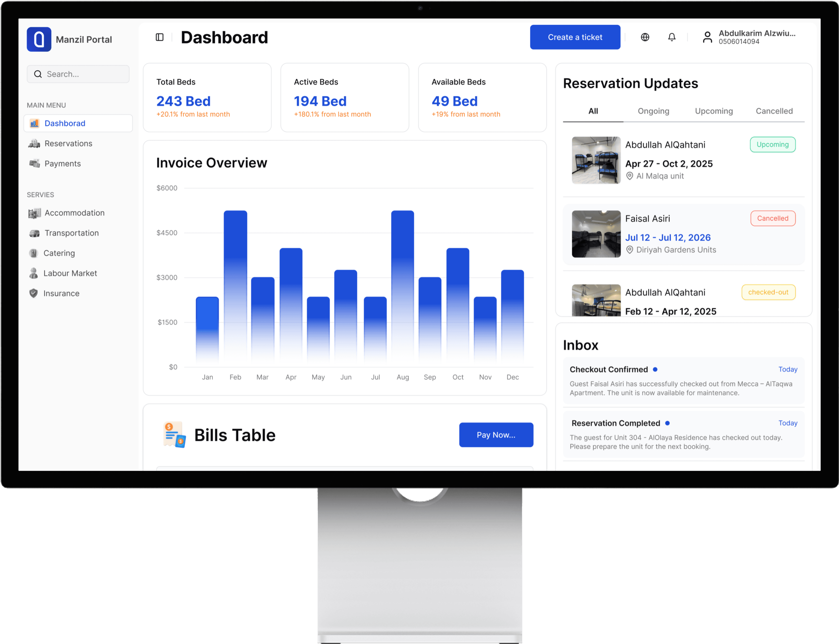This screenshot has height=644, width=839.
Task: Show Cancelled reservations tab
Action: [x=774, y=111]
